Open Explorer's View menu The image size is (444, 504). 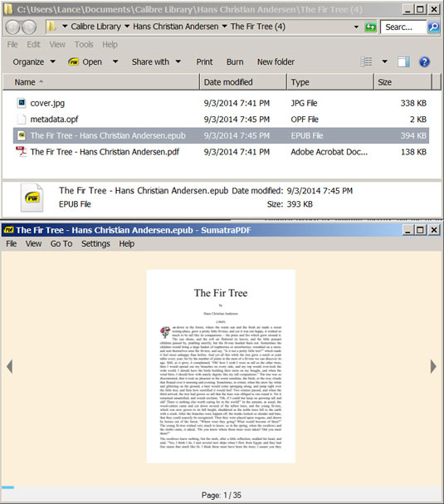tap(57, 44)
